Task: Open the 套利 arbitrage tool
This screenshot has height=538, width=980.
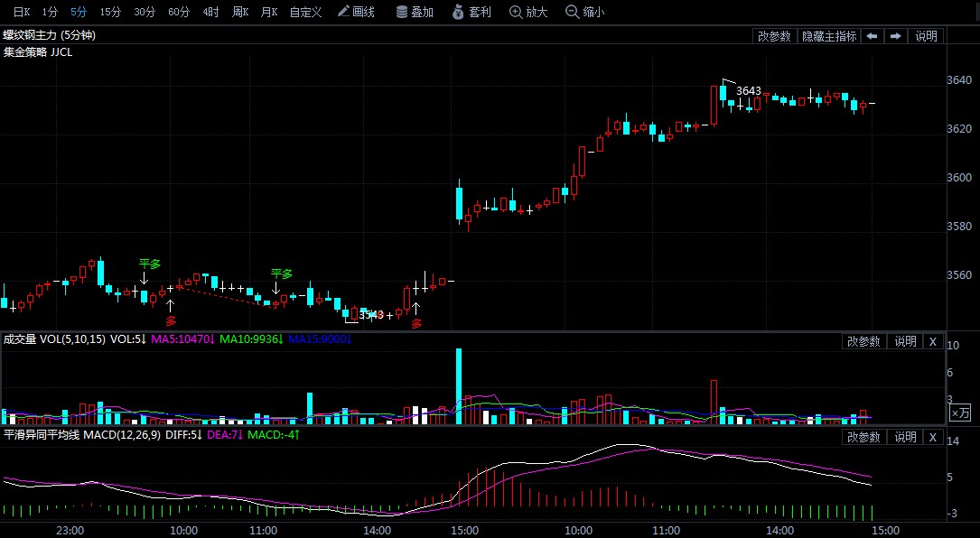Action: click(471, 12)
